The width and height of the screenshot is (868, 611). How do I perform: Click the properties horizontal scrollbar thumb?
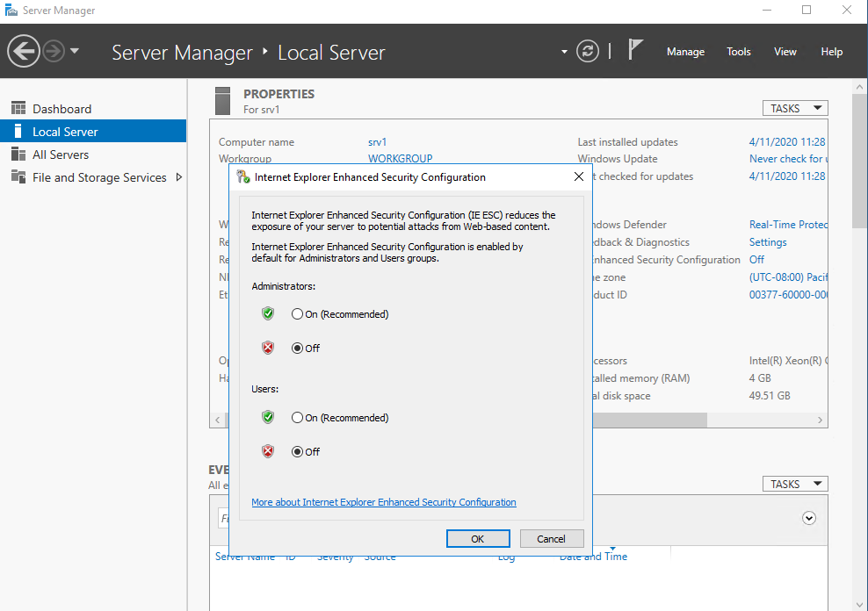point(649,421)
